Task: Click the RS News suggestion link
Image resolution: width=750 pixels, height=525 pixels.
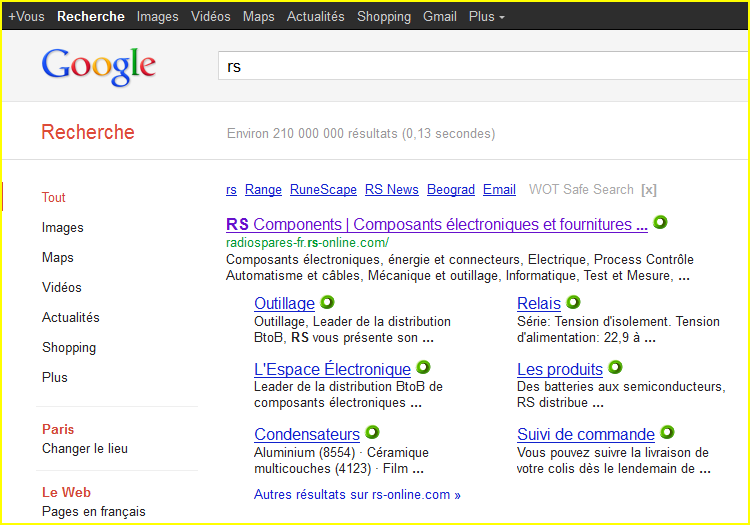Action: point(392,190)
